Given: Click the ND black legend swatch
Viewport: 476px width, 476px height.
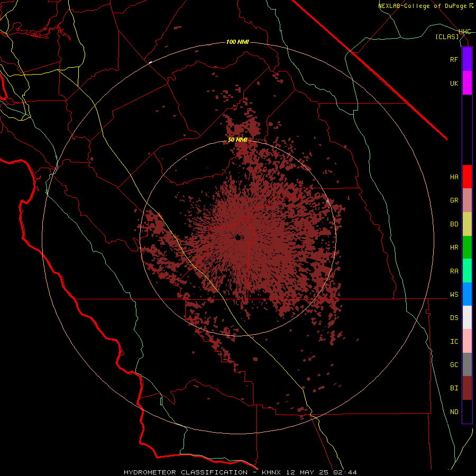Looking at the screenshot, I should (467, 411).
